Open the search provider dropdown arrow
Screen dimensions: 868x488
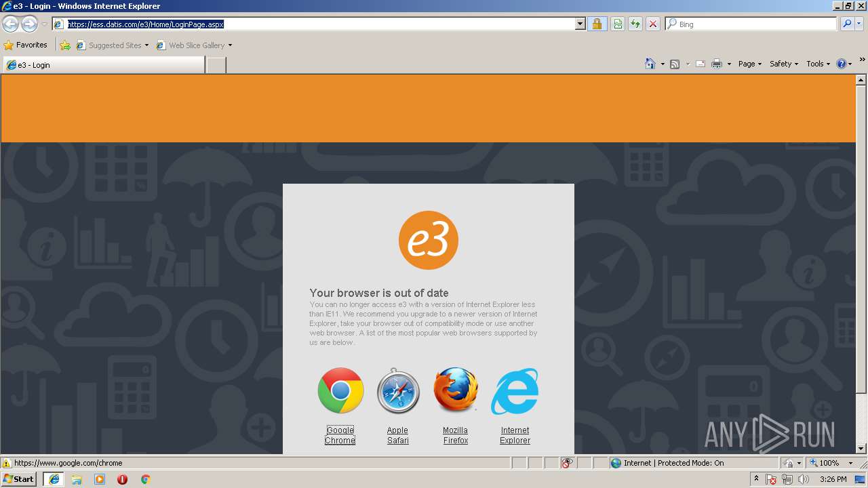(859, 24)
